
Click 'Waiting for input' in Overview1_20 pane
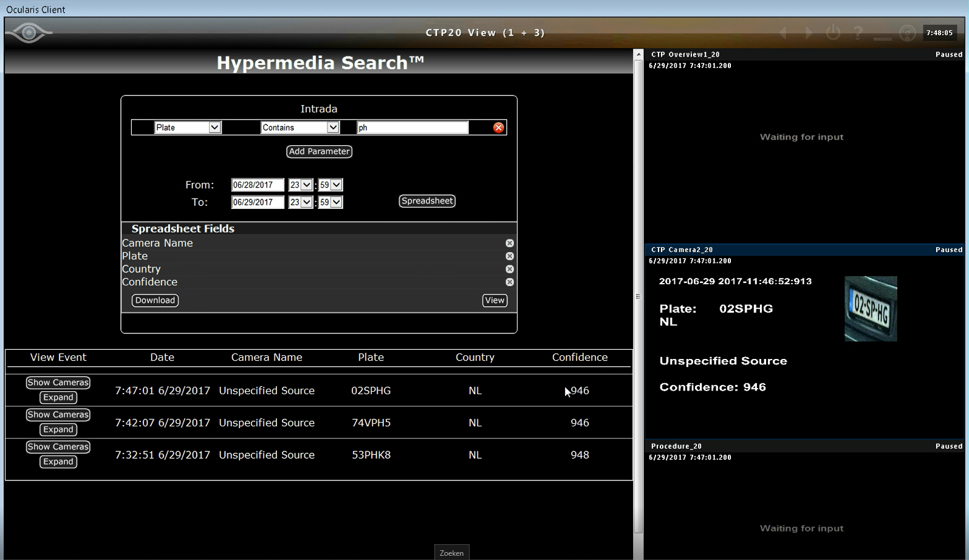point(801,137)
